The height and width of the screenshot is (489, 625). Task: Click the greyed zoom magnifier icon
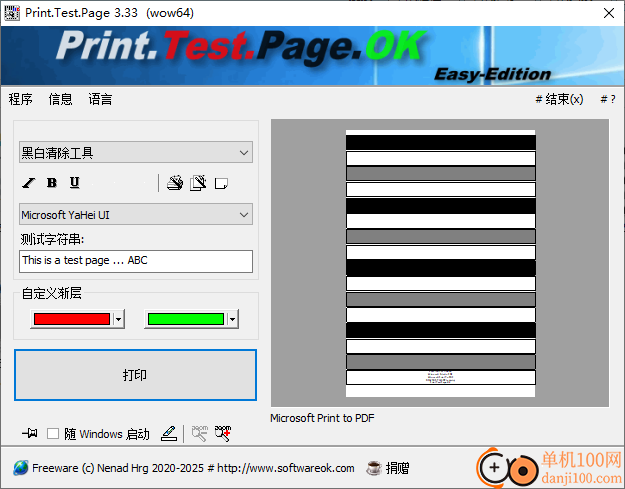coord(200,433)
